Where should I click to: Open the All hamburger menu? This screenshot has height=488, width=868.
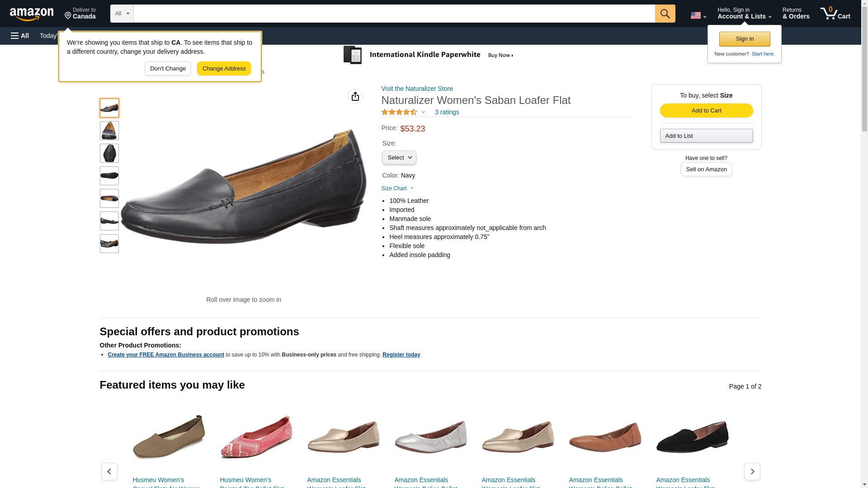[20, 36]
